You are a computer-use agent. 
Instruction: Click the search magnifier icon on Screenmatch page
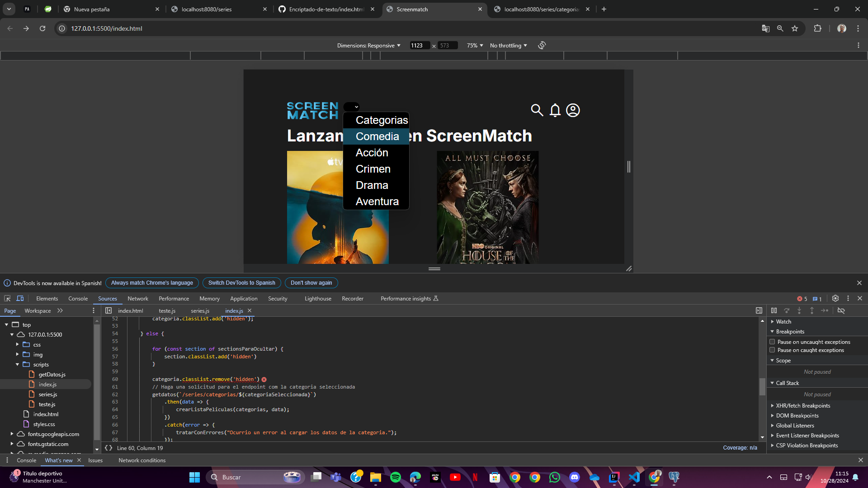click(537, 110)
